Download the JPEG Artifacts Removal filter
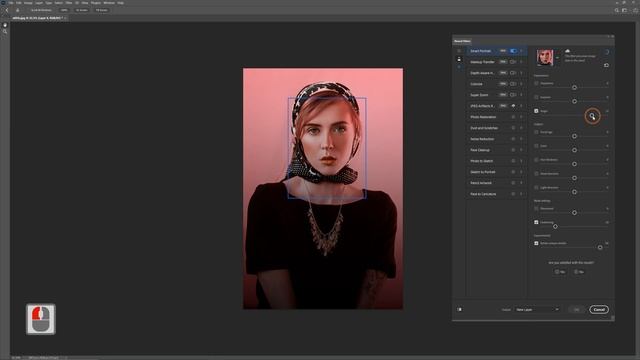The height and width of the screenshot is (360, 640). coord(513,106)
